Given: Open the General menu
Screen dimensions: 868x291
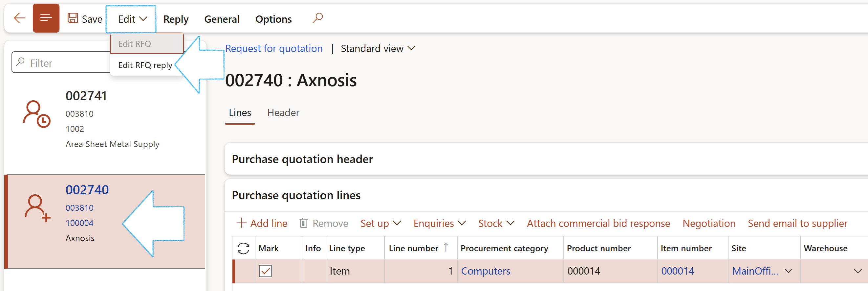Looking at the screenshot, I should coord(222,19).
